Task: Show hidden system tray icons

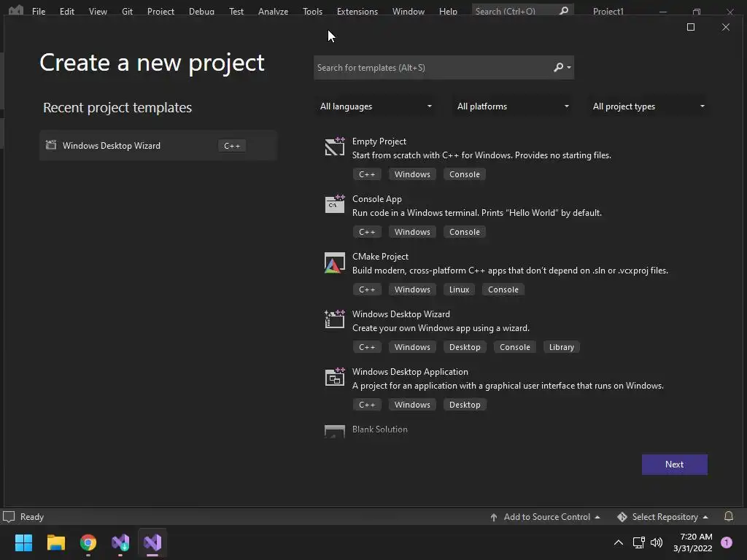Action: (x=619, y=542)
